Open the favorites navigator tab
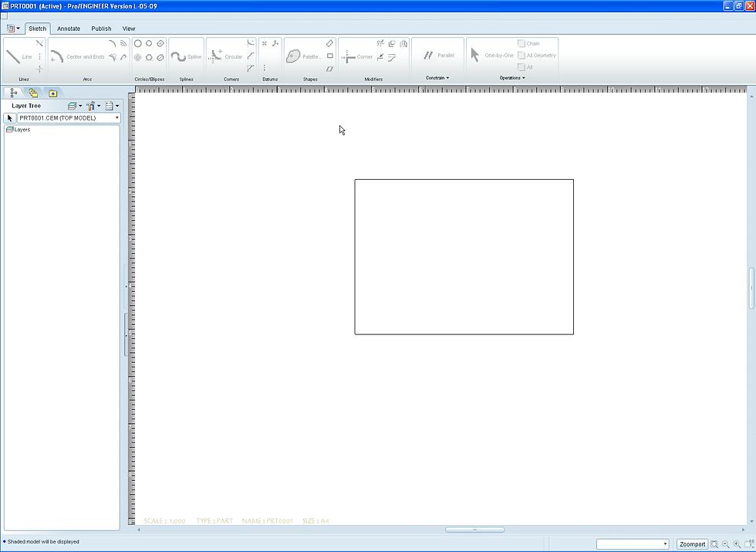The width and height of the screenshot is (756, 552). (x=52, y=93)
